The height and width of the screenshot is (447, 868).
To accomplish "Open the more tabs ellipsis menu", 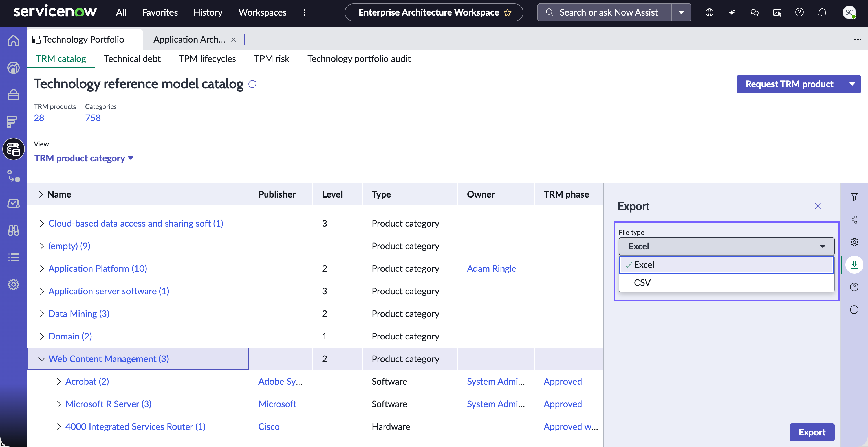I will pos(858,40).
